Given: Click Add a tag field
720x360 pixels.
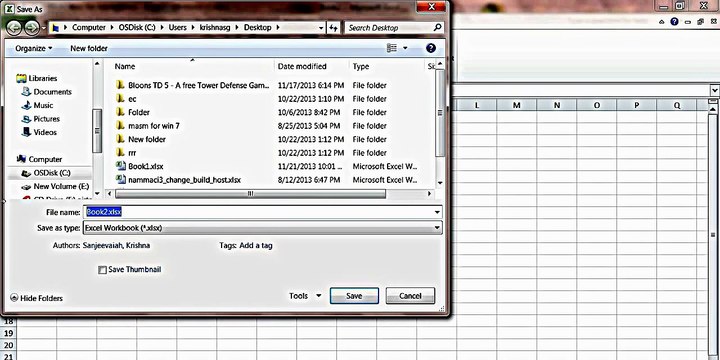Looking at the screenshot, I should [256, 246].
